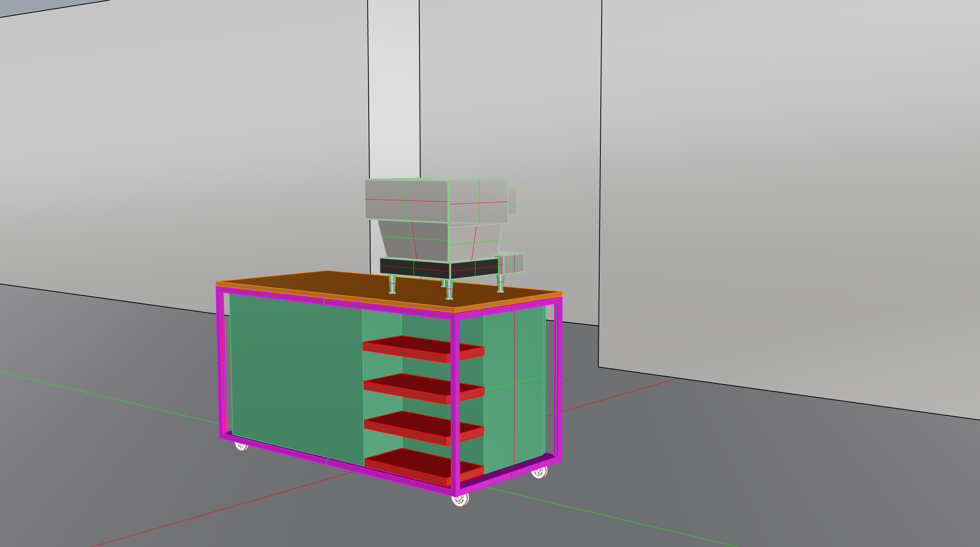Screen dimensions: 980x547
Task: Select the magenta frame's front corner post
Action: (x=456, y=405)
